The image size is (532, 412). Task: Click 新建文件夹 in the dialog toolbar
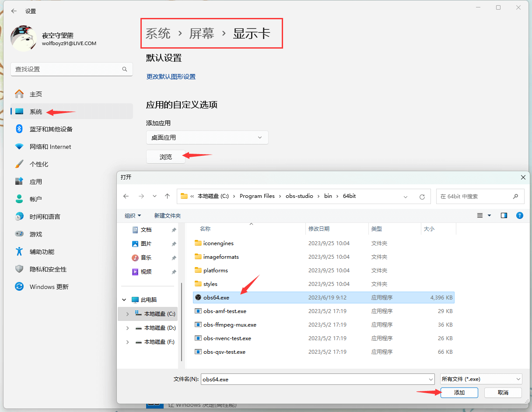(168, 215)
